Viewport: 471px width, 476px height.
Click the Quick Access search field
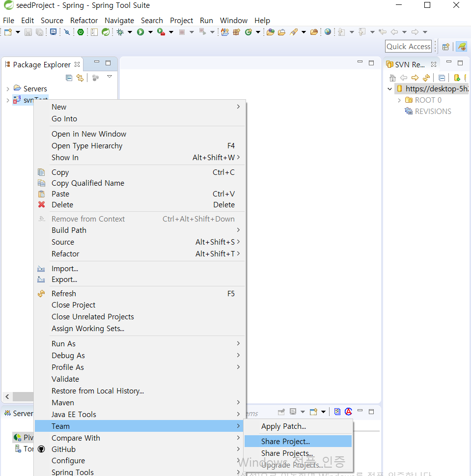click(x=409, y=47)
